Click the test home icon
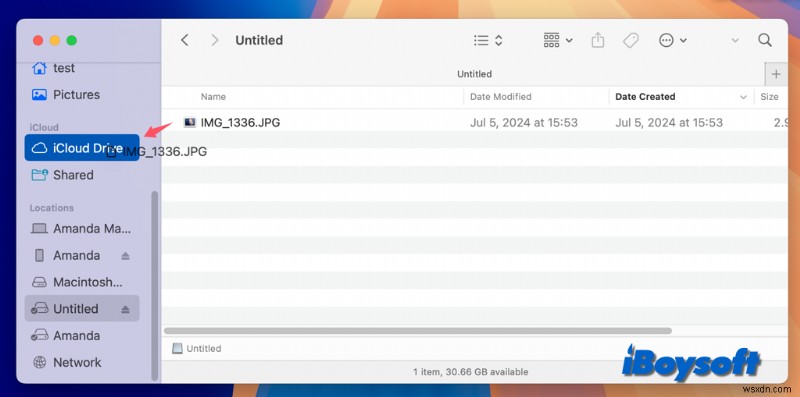 coord(39,68)
